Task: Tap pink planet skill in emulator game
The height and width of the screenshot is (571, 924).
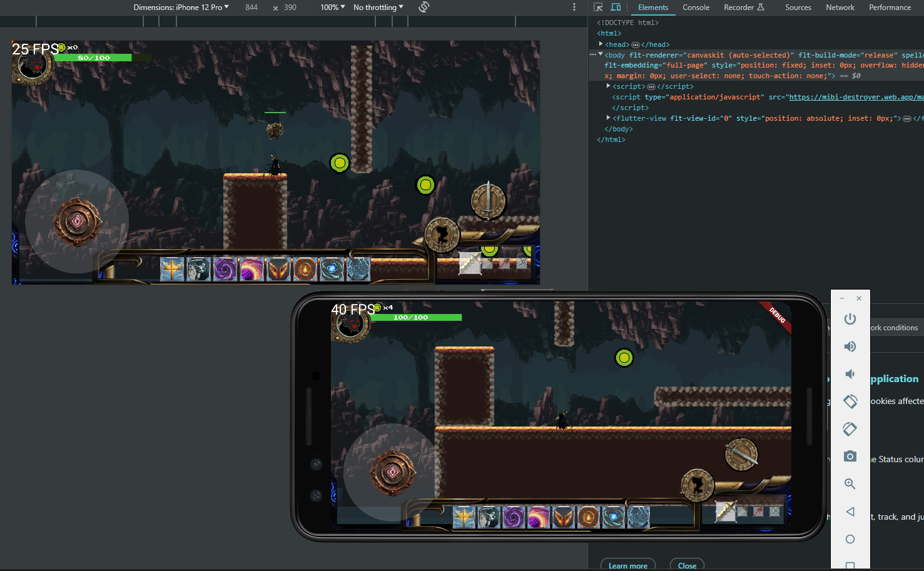Action: coord(539,517)
